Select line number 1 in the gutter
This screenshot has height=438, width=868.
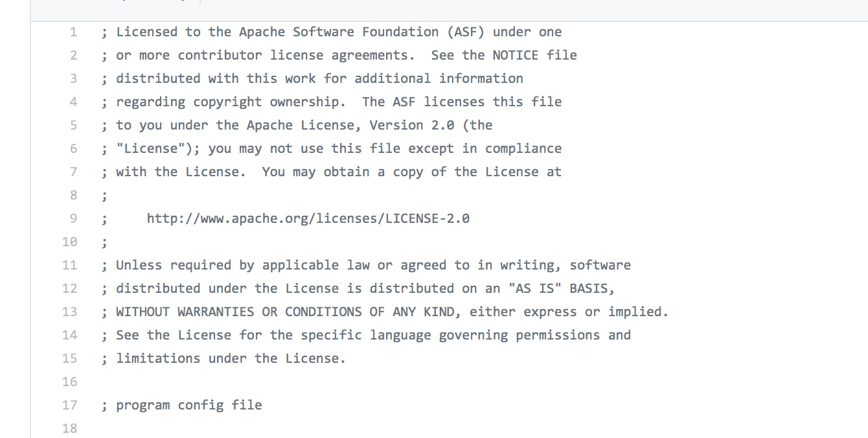click(x=73, y=32)
